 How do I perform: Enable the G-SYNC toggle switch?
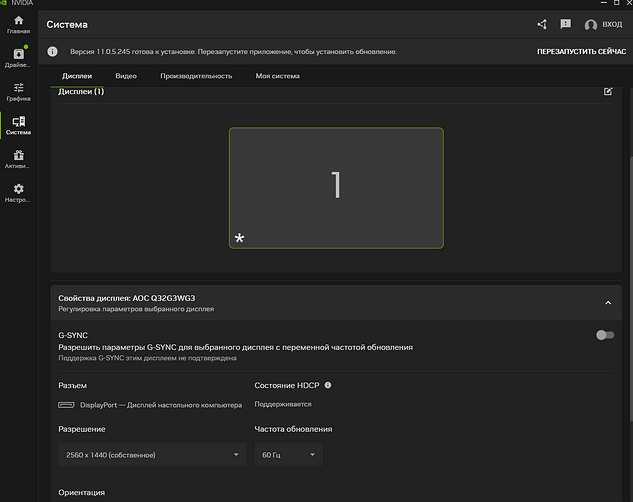coord(605,335)
